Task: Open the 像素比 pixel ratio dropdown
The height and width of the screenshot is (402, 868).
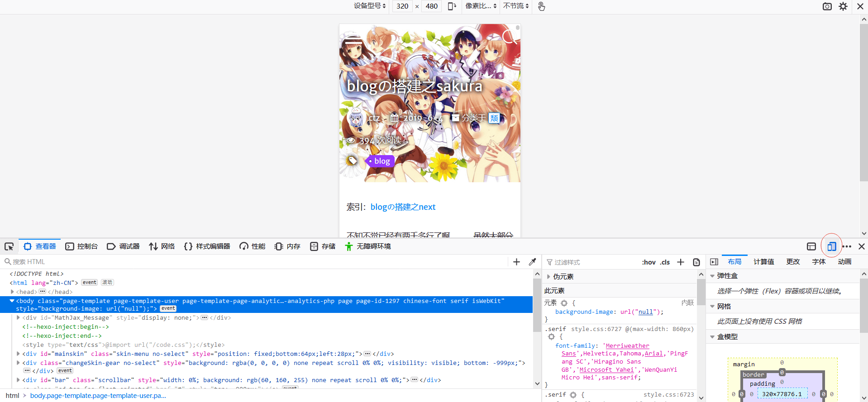Action: click(x=481, y=6)
